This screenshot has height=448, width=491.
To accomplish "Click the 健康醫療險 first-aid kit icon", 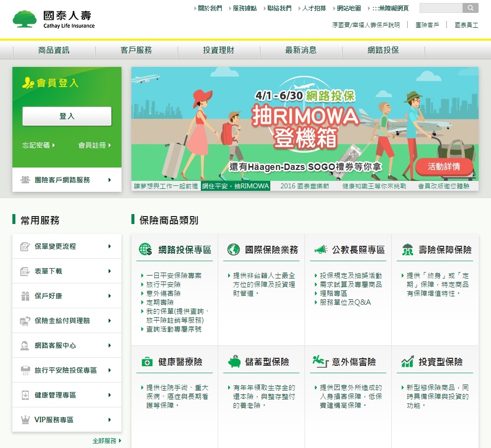I will [x=147, y=362].
